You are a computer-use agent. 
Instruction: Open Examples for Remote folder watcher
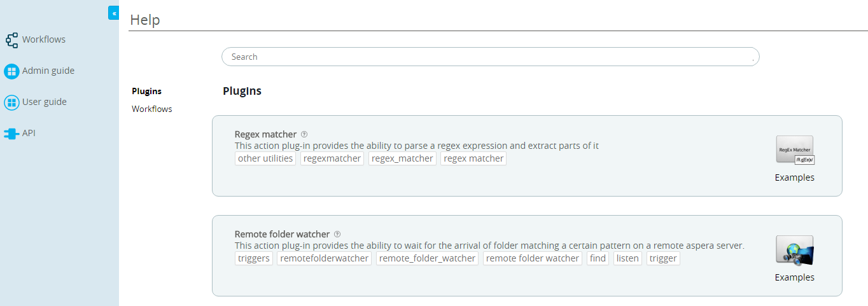794,277
